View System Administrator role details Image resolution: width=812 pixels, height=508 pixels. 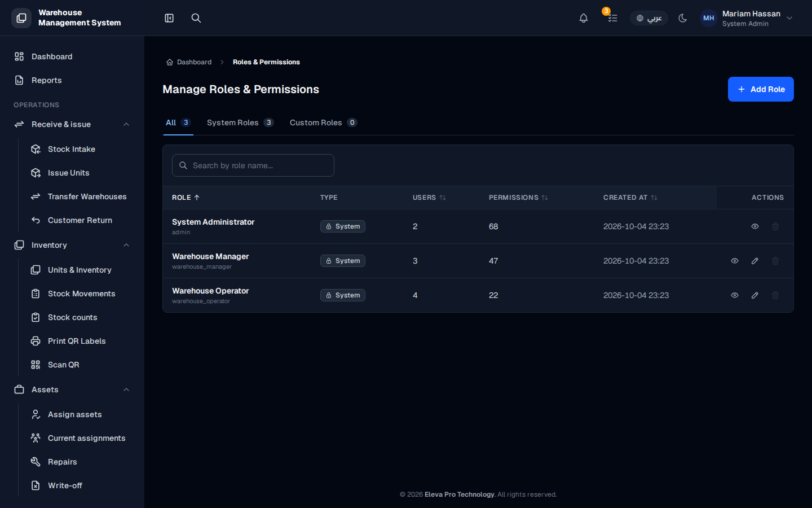[x=755, y=226]
